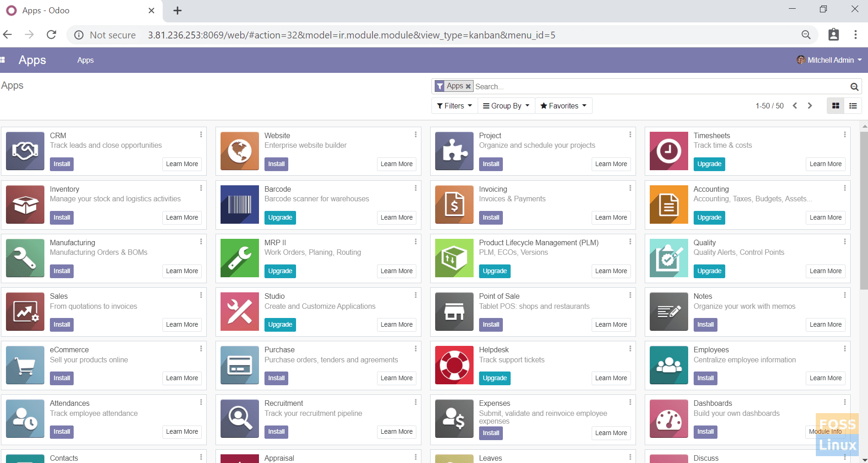
Task: Click the Website globe app icon
Action: [x=240, y=151]
